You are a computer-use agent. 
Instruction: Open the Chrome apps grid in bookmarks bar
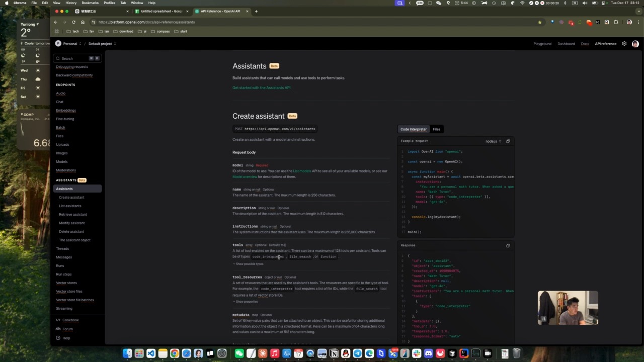click(x=56, y=31)
